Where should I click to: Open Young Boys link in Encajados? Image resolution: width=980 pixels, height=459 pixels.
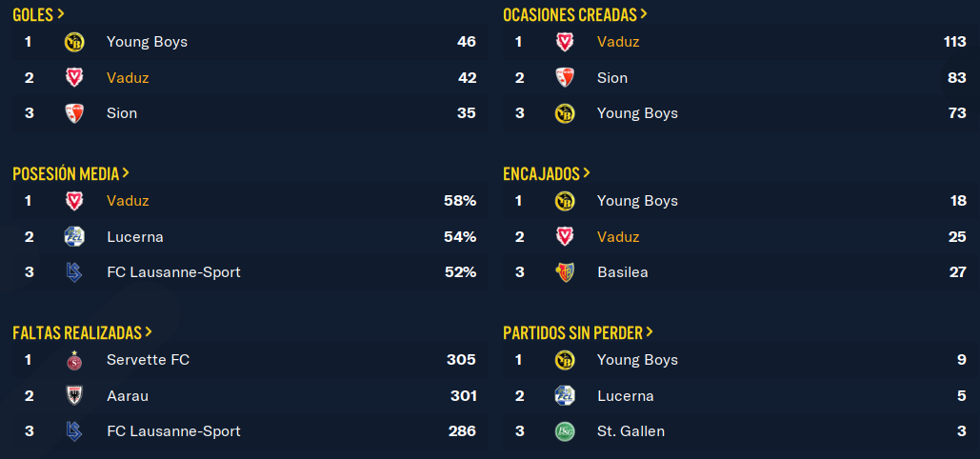(x=637, y=201)
